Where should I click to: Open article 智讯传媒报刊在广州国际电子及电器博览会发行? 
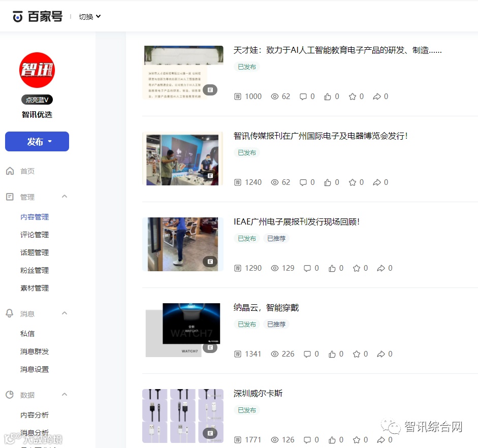point(321,136)
